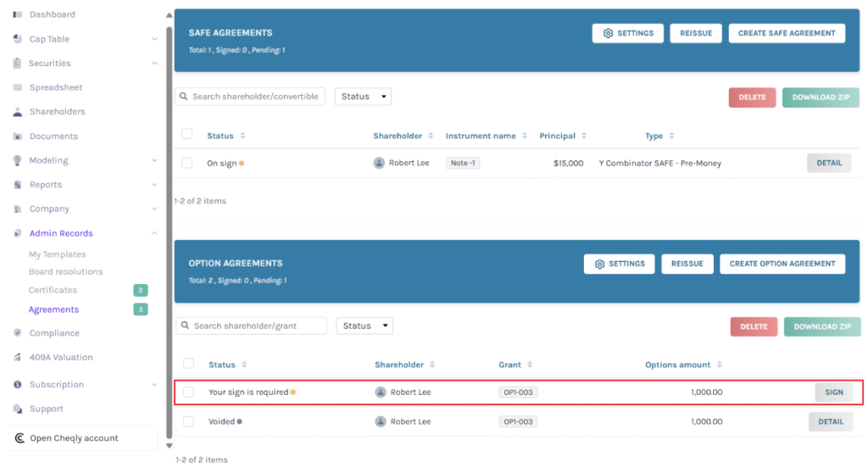Image resolution: width=868 pixels, height=473 pixels.
Task: Sort option table by Grant column
Action: pos(530,364)
